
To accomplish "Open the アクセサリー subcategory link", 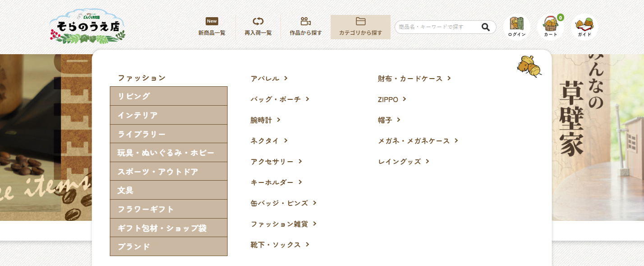I will [276, 161].
